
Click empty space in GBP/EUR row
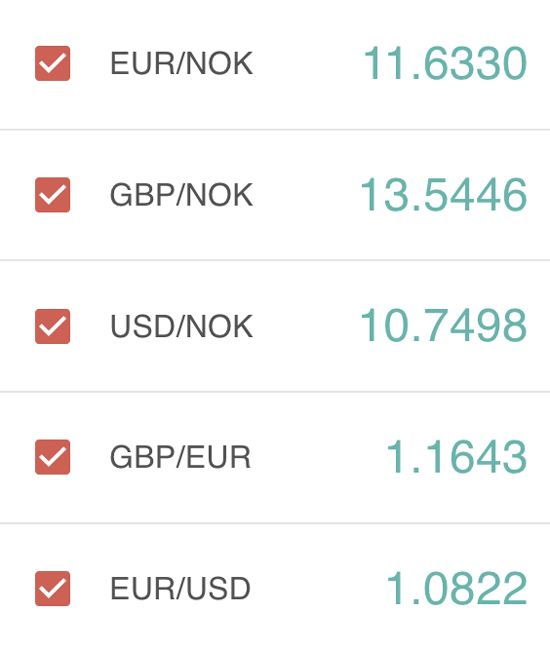tap(319, 457)
